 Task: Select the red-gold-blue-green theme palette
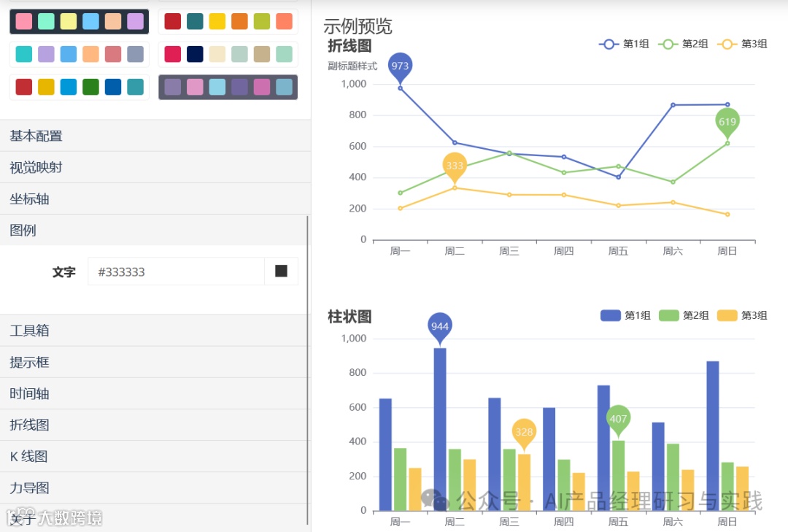[x=80, y=87]
